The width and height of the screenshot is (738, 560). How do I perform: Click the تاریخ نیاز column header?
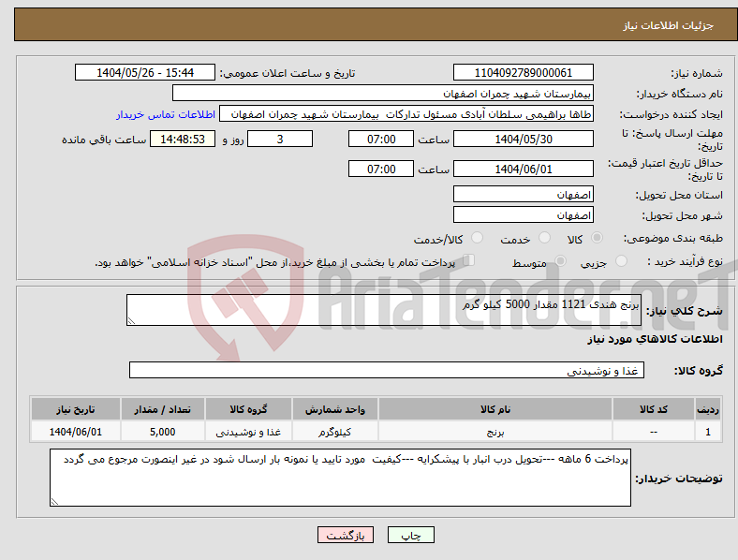(x=75, y=409)
